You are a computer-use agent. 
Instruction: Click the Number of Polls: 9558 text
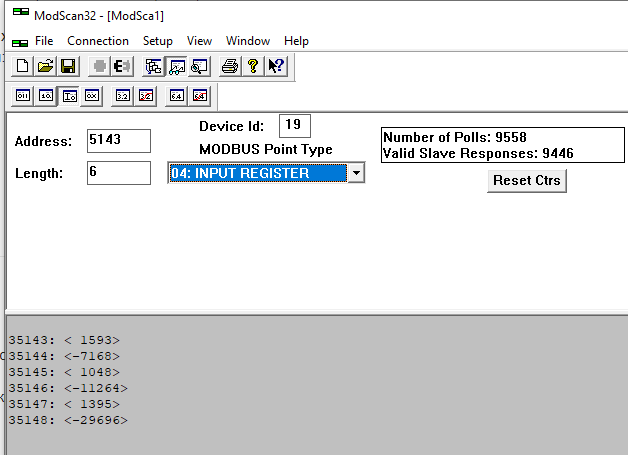click(x=455, y=137)
